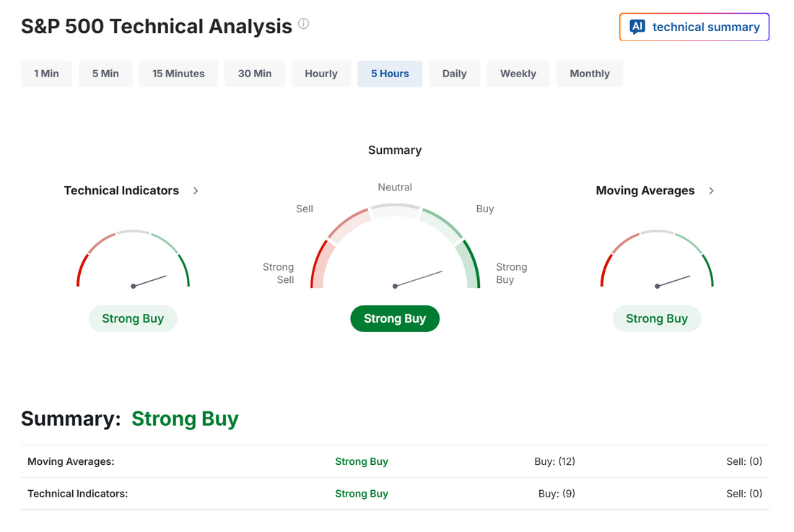Select the Monthly timeframe tab

tap(590, 74)
